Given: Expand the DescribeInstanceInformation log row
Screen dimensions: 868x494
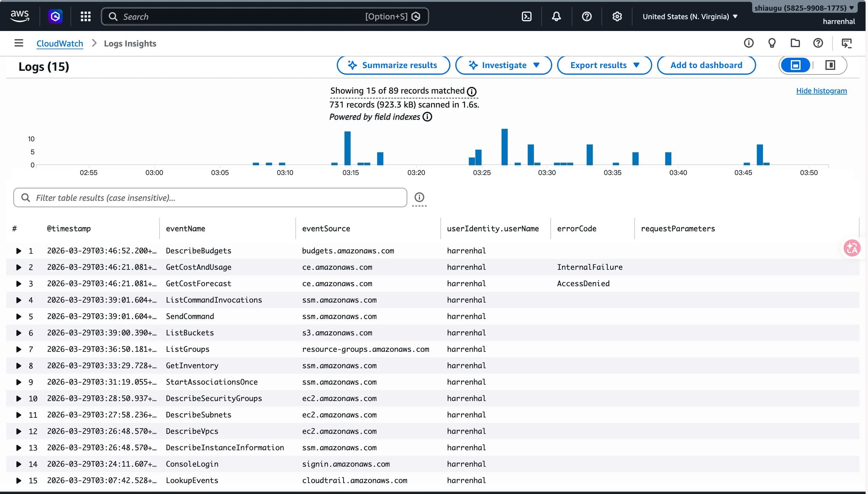Looking at the screenshot, I should point(18,448).
